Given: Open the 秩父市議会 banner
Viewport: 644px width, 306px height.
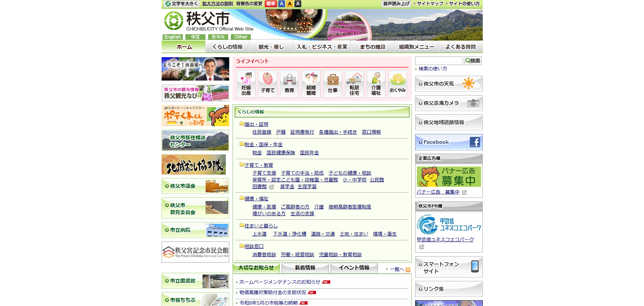Looking at the screenshot, I should coord(195,186).
